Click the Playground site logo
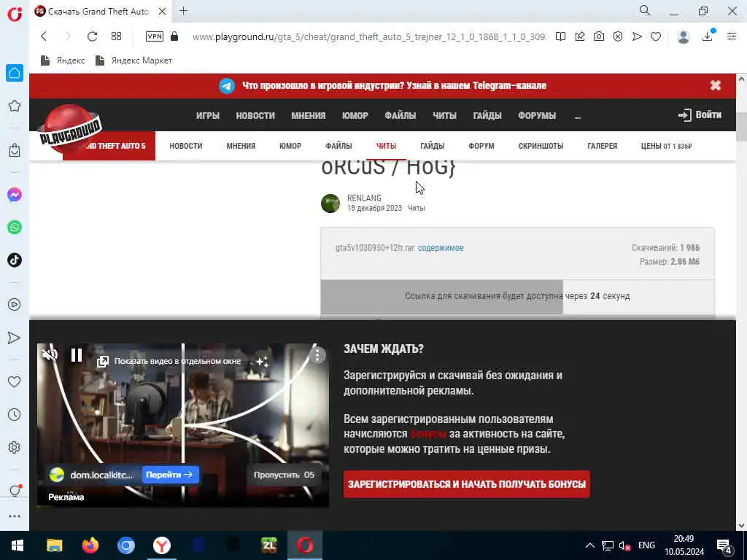 tap(69, 128)
